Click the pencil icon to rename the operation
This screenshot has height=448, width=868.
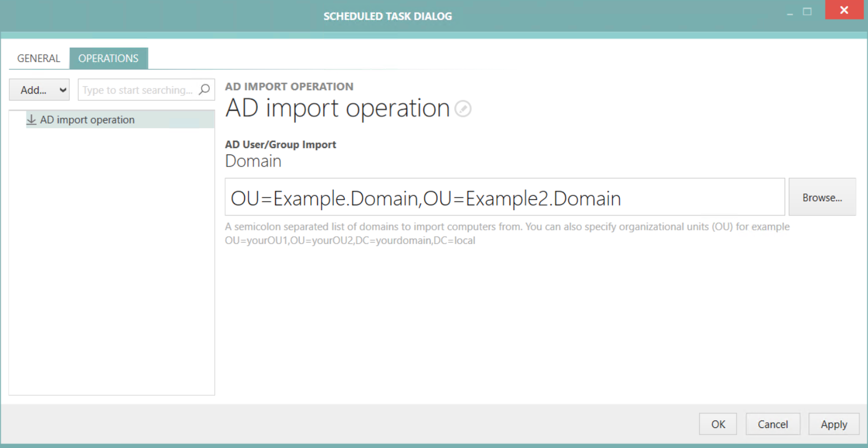462,109
